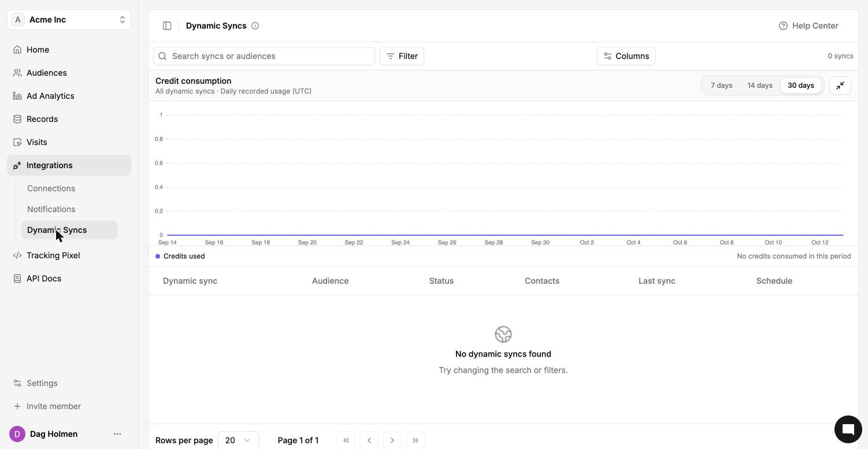Click the search magnifier icon
Screen dimensions: 868x449
tap(162, 56)
